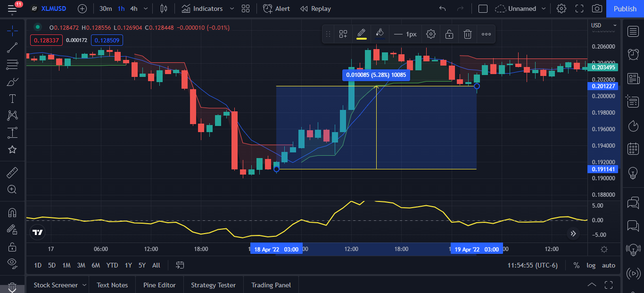This screenshot has height=293, width=644.
Task: Expand the timeframe interval dropdown
Action: coord(145,8)
